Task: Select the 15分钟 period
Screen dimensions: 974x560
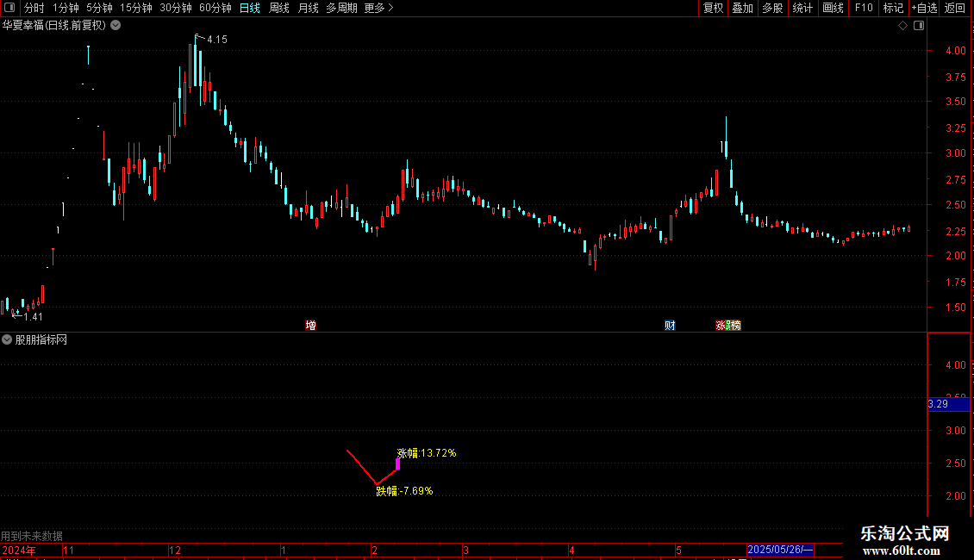Action: [x=136, y=8]
